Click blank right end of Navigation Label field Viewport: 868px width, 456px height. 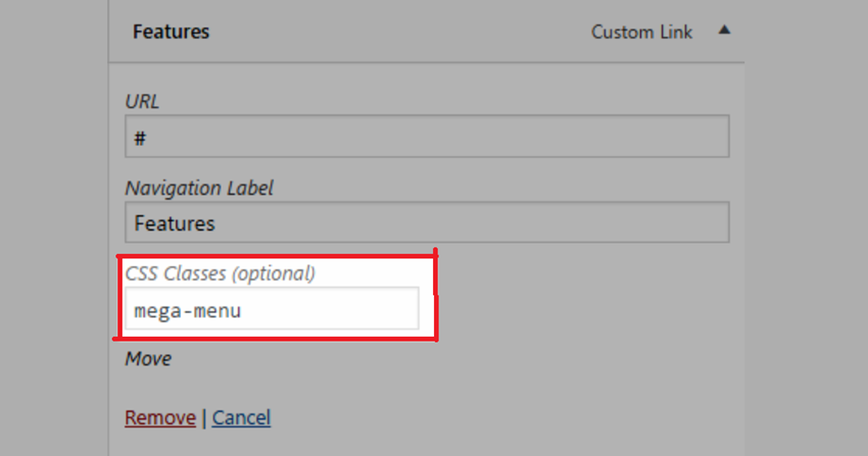pos(683,222)
